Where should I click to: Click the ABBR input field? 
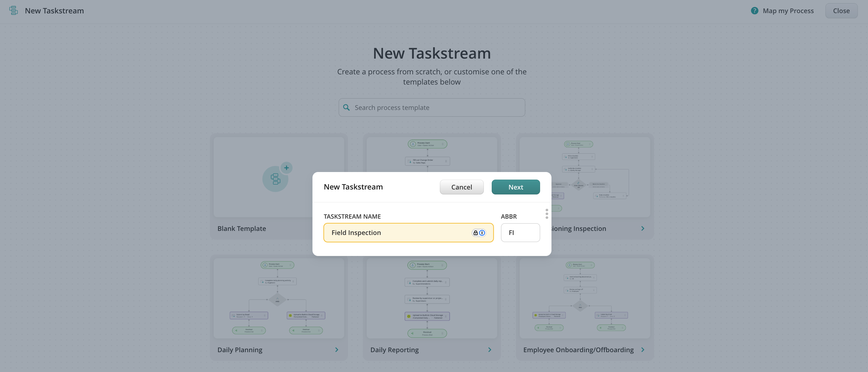(x=520, y=233)
